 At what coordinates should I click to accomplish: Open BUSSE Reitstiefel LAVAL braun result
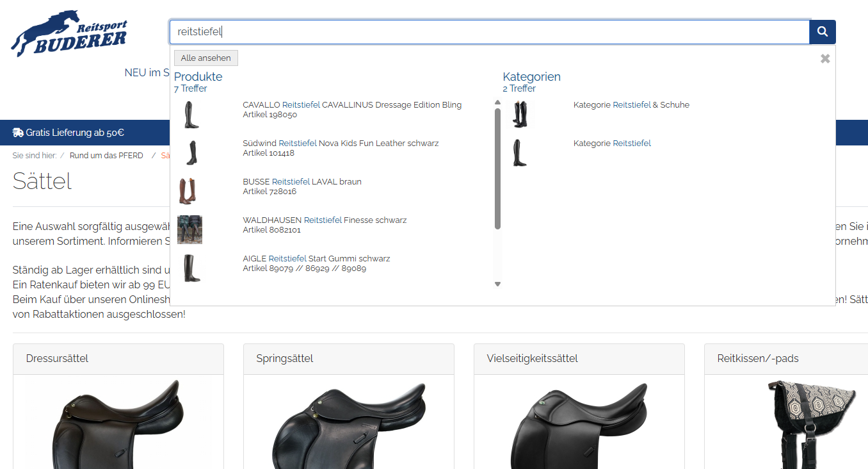click(x=301, y=182)
